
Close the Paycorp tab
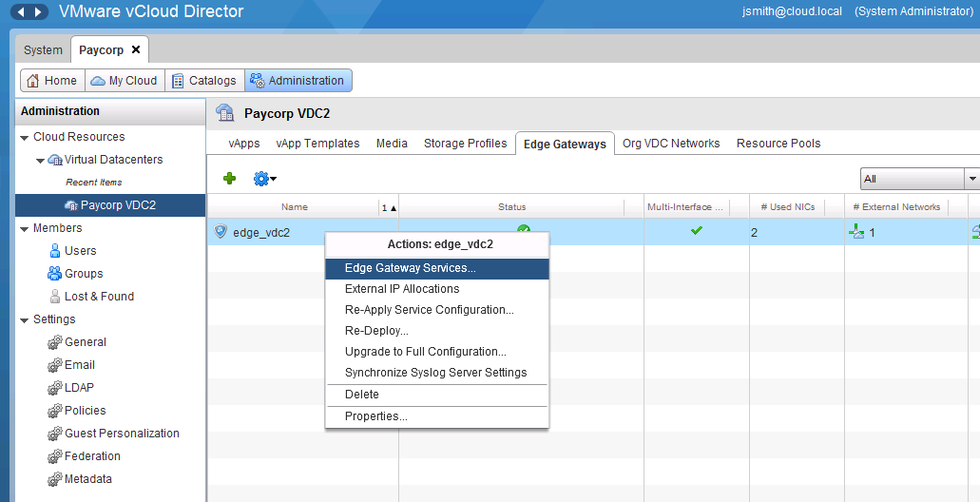point(136,49)
